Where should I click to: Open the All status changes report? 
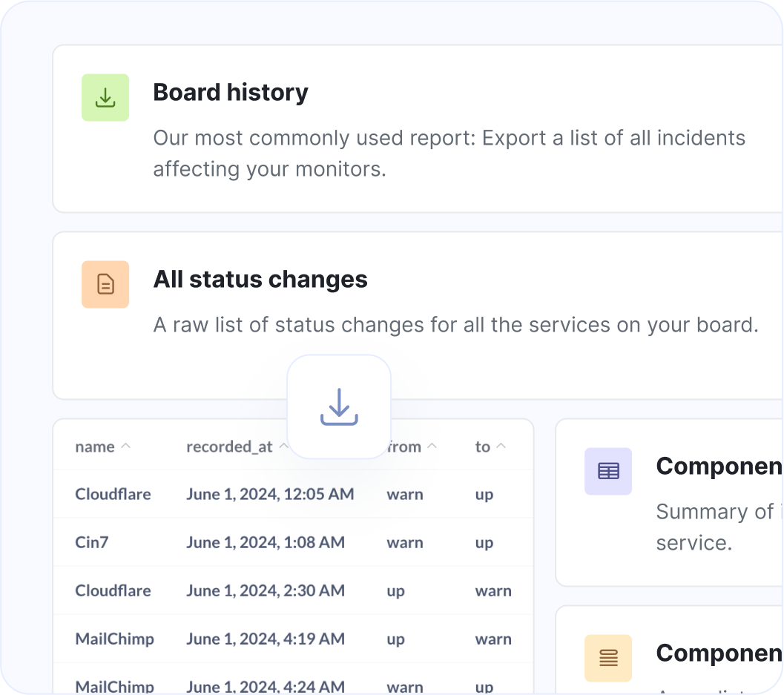tap(260, 279)
